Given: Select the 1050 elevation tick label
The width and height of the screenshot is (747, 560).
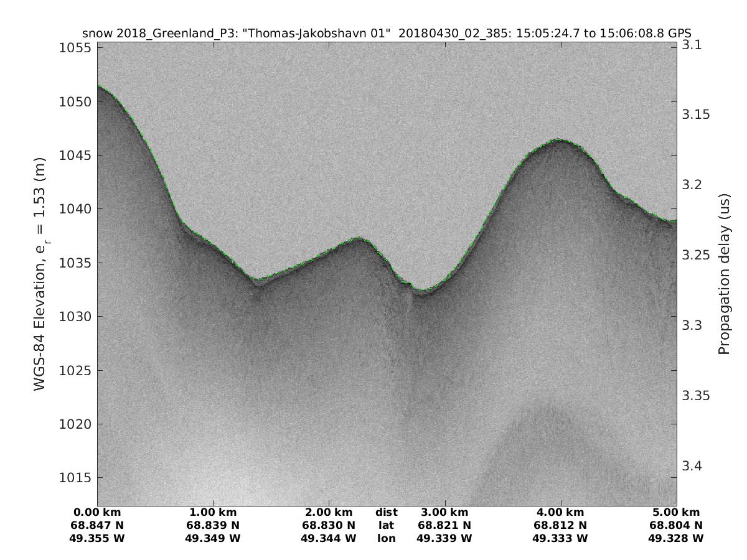Looking at the screenshot, I should pos(77,101).
